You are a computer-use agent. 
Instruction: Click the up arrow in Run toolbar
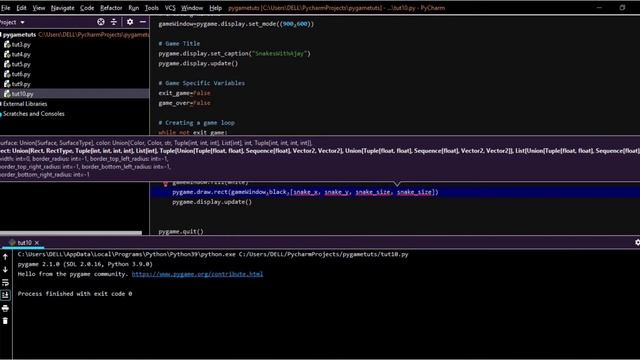(x=5, y=257)
